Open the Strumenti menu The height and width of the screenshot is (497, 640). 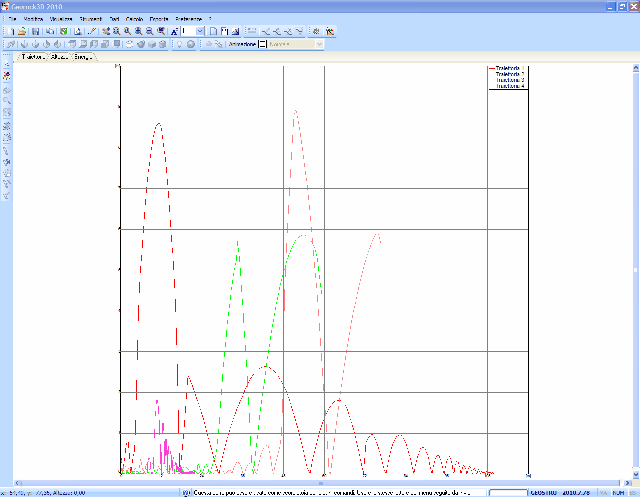tap(91, 19)
